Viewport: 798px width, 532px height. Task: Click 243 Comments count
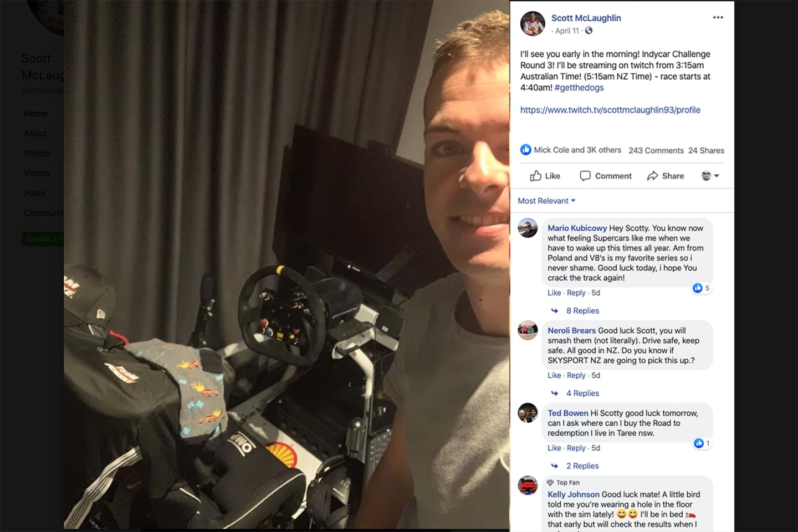tap(656, 150)
